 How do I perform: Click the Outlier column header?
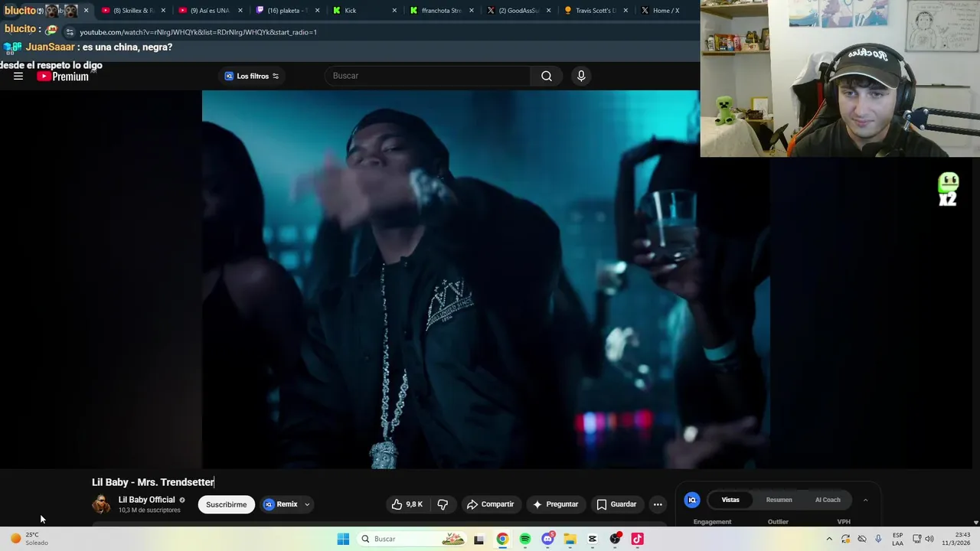pos(778,522)
